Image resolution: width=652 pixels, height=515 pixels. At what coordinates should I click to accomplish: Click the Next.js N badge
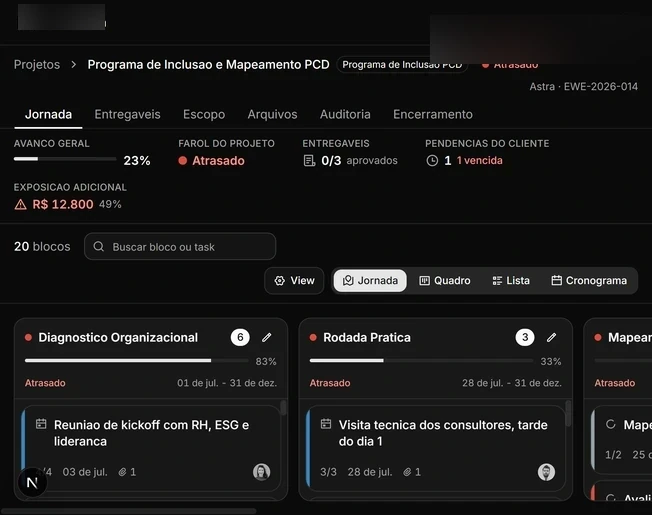click(x=32, y=482)
